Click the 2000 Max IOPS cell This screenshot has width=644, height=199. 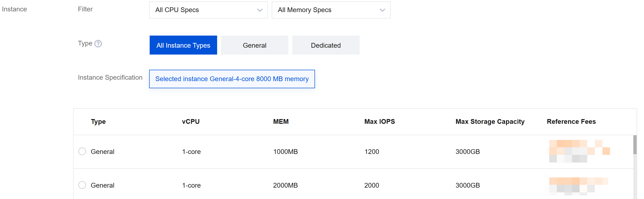pos(372,185)
